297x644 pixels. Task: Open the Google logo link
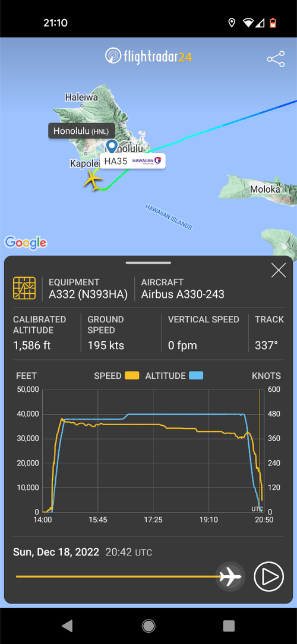click(x=26, y=243)
